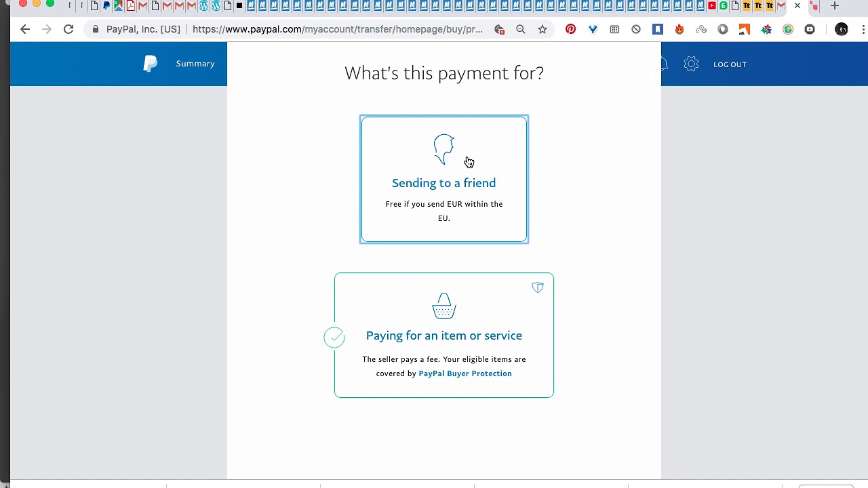Click the shopping basket icon
868x488 pixels.
coord(444,306)
